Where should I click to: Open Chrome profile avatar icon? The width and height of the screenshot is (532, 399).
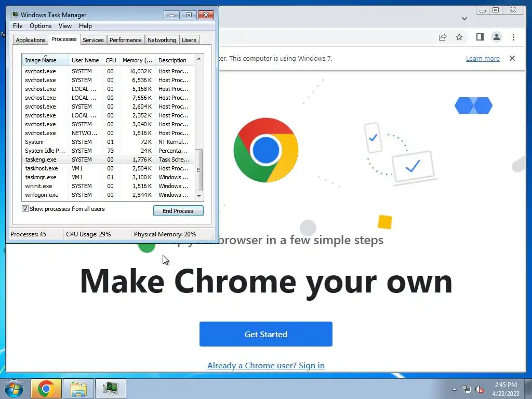point(496,37)
